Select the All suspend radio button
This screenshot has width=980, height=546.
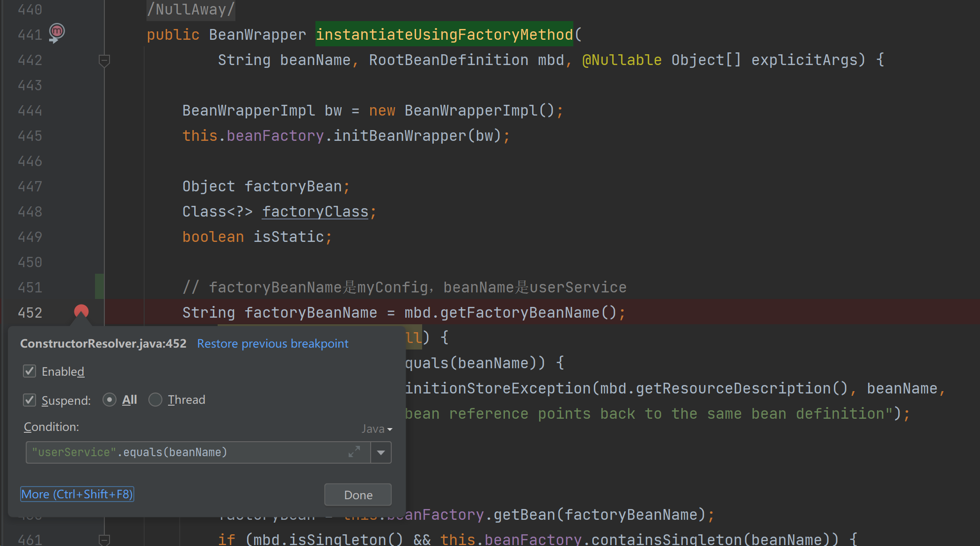click(110, 400)
